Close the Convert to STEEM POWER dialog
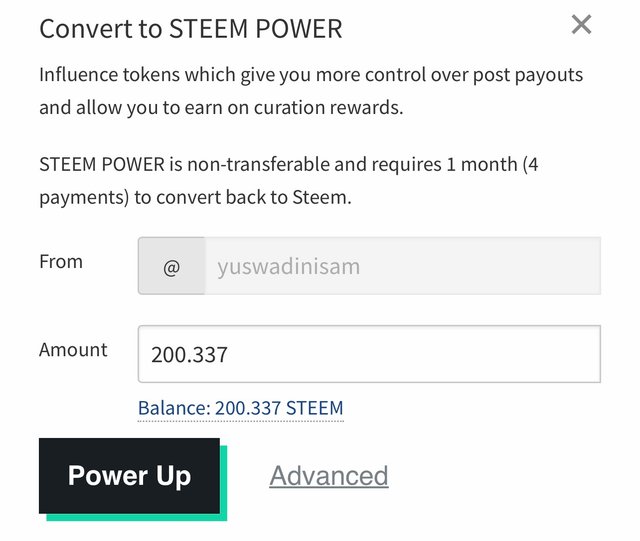This screenshot has width=640, height=541. click(581, 25)
